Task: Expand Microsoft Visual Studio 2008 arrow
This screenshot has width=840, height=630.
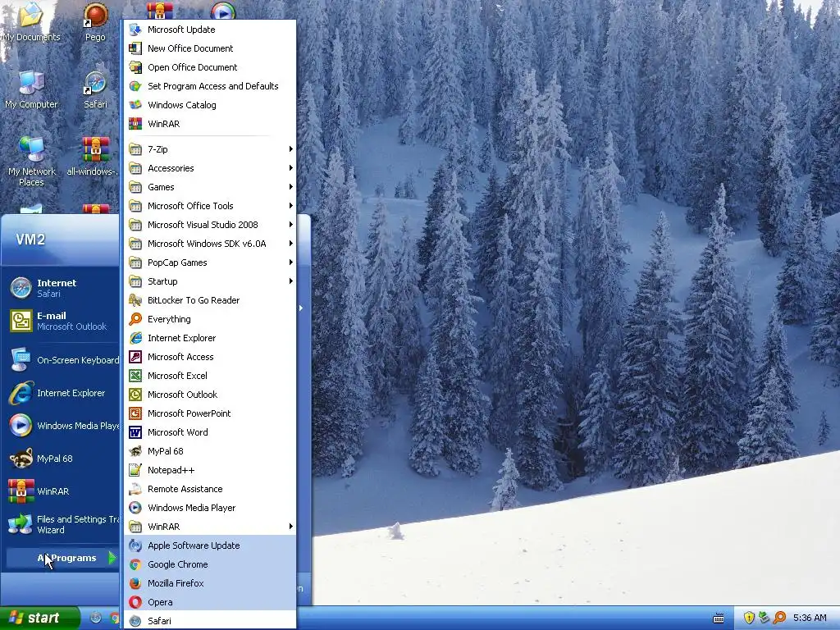Action: (x=290, y=225)
